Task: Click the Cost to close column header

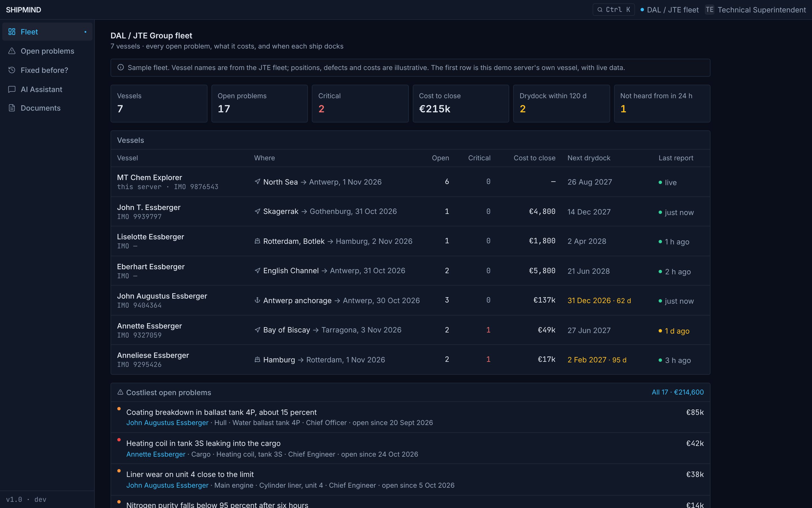Action: [534, 158]
